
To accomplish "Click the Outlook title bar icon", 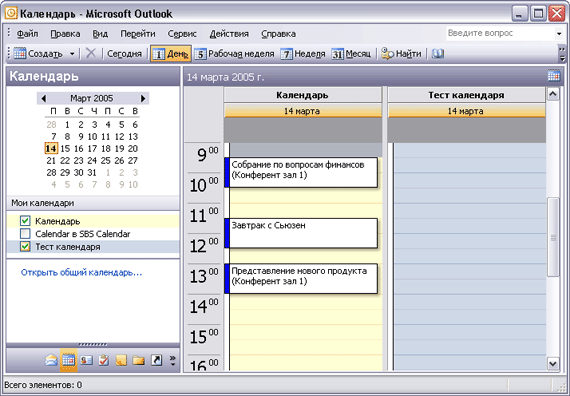I will 11,13.
